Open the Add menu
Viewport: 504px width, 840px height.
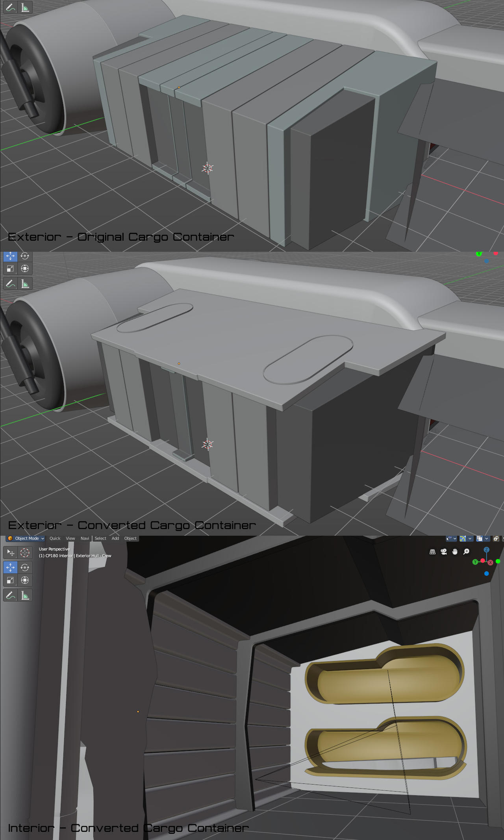coord(115,538)
